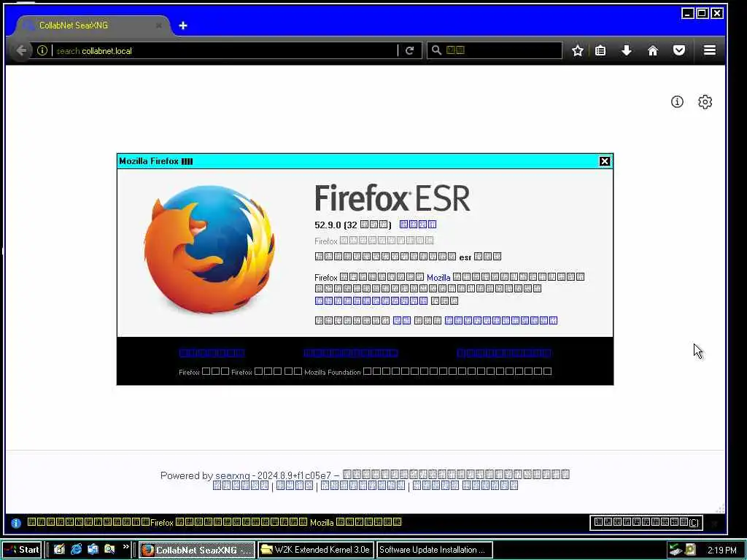This screenshot has height=560, width=747.
Task: Go back with the browser back arrow
Action: (x=21, y=50)
